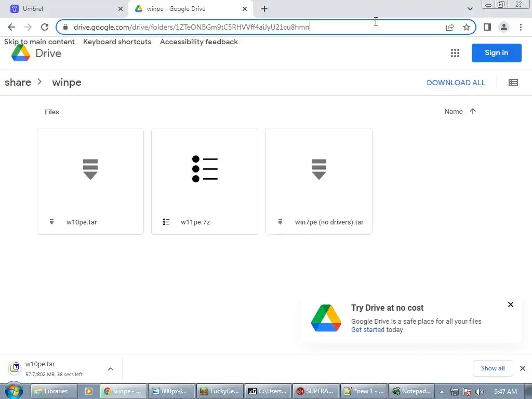
Task: Switch to list layout view
Action: click(x=513, y=83)
